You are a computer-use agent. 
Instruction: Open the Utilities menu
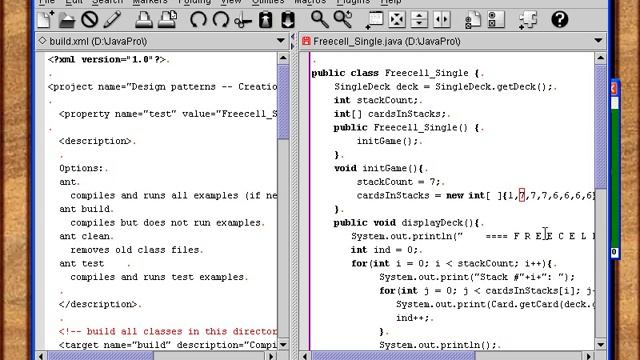point(268,2)
